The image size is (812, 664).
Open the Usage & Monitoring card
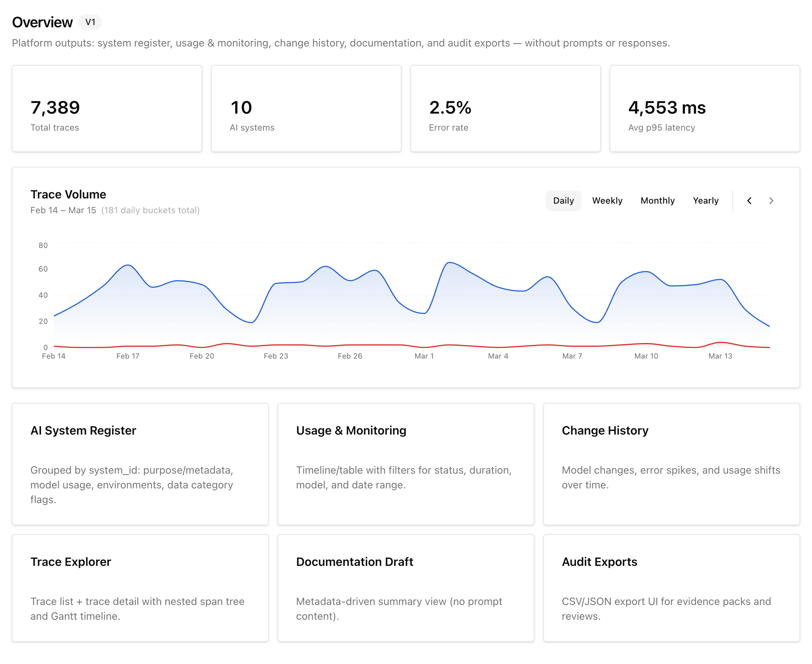point(406,464)
